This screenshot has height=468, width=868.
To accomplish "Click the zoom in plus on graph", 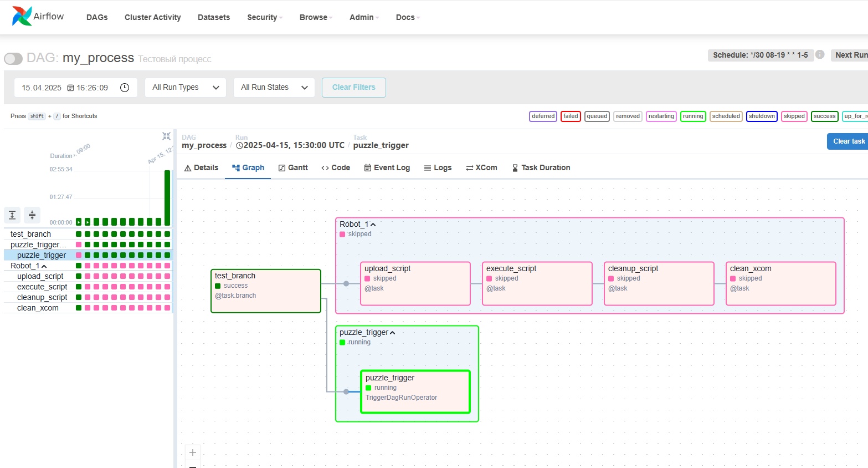I will [x=192, y=452].
